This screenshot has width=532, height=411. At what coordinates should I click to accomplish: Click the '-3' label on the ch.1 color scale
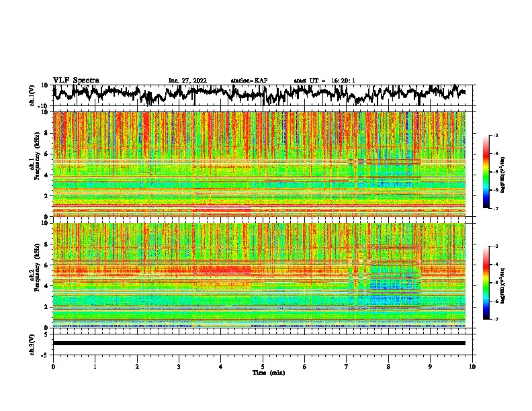(496, 136)
